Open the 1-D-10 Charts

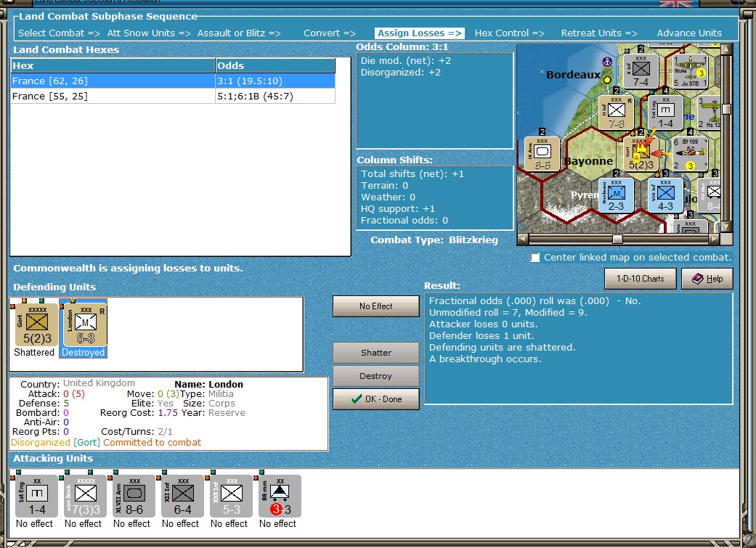click(x=640, y=279)
